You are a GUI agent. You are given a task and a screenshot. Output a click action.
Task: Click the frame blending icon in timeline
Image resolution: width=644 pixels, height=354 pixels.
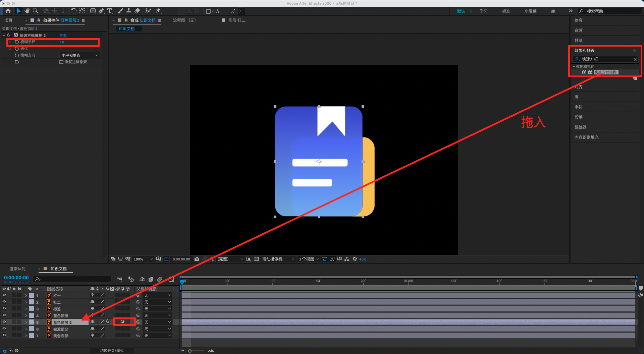151,279
